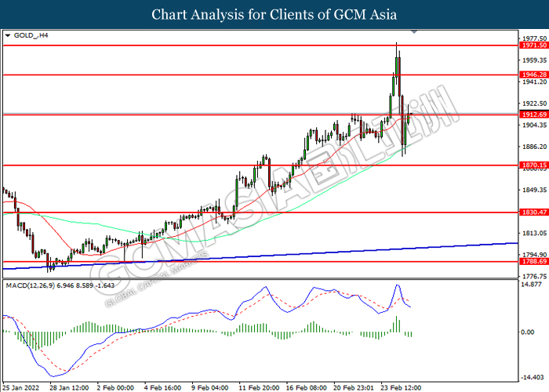The image size is (549, 392).
Task: Click the 1849.35 price axis value
Action: [534, 190]
